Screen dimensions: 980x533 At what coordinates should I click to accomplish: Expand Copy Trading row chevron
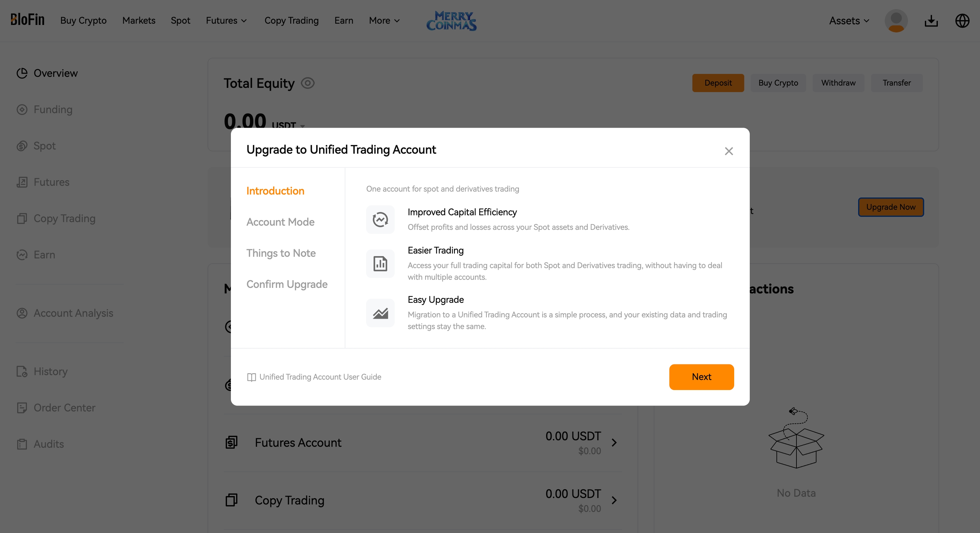click(x=614, y=500)
